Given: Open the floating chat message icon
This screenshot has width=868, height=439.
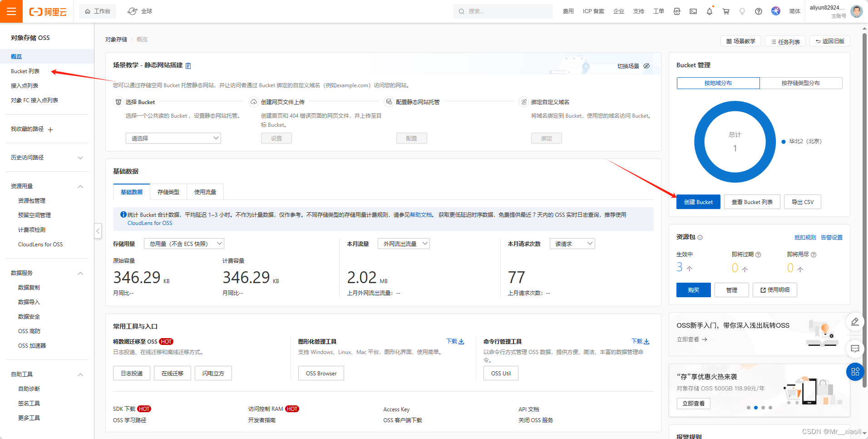Looking at the screenshot, I should 855,349.
